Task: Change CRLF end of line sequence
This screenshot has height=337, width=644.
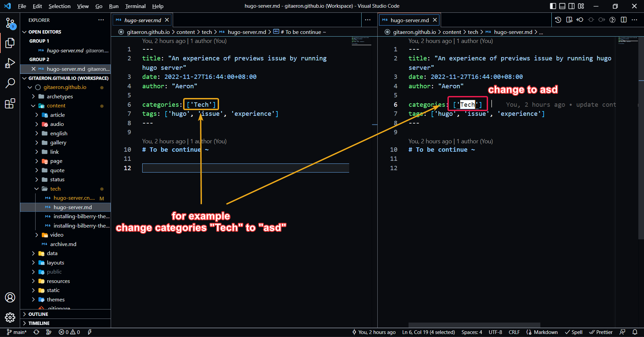Action: pos(514,332)
